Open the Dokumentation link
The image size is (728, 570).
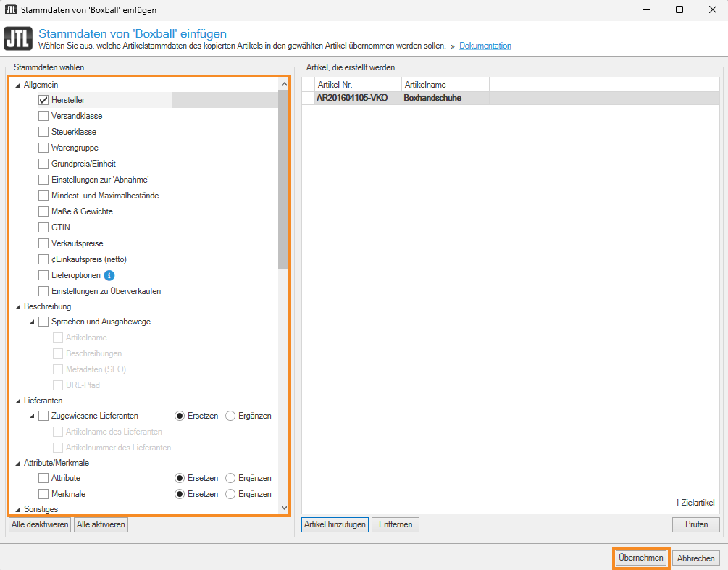485,46
